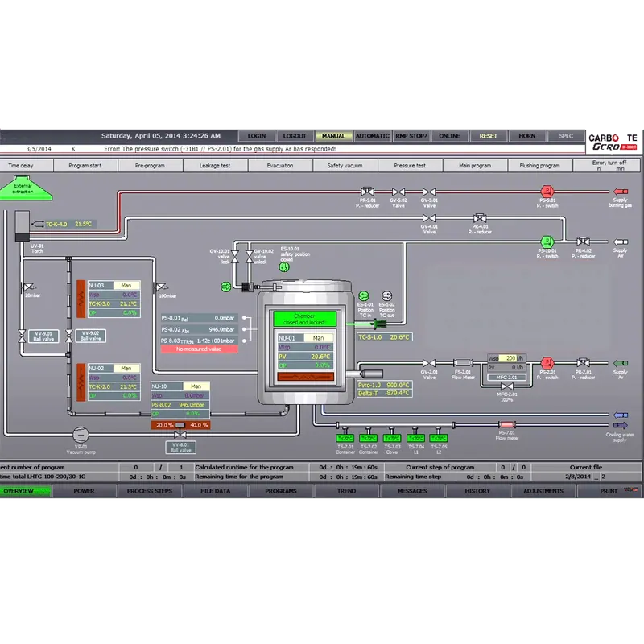644x644 pixels.
Task: Click the LOGIN button
Action: 256,136
